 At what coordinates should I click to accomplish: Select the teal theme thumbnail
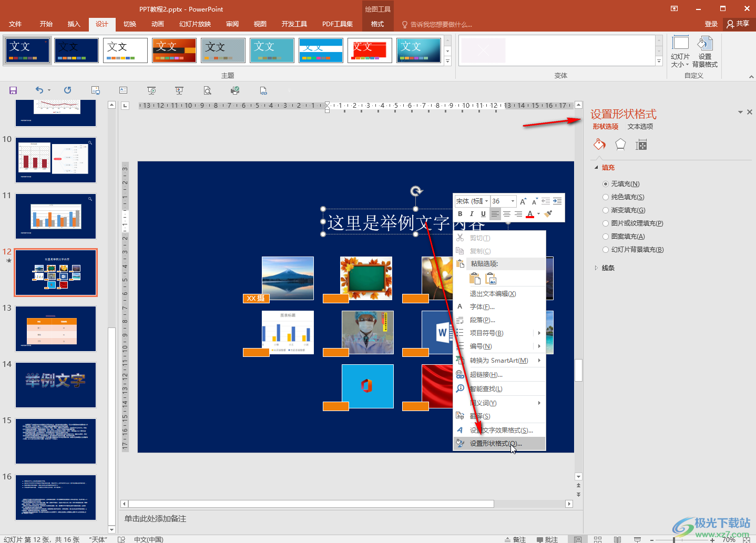(x=272, y=50)
